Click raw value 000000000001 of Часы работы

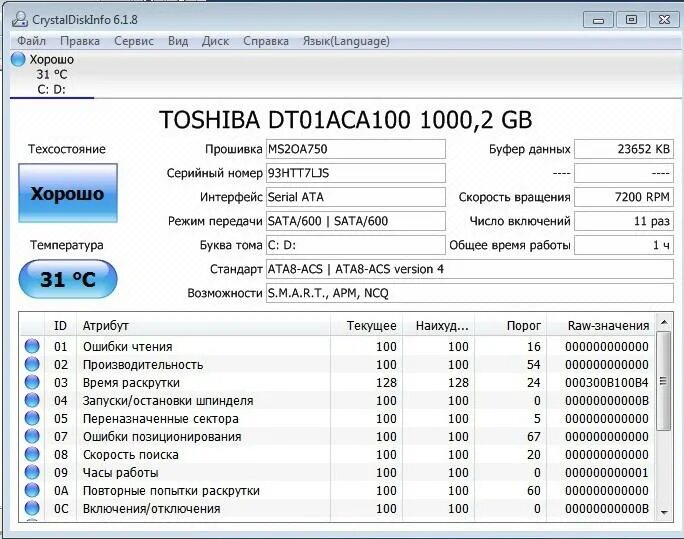coord(607,473)
